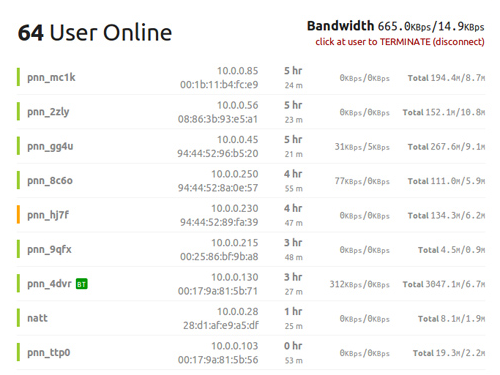Click Total 3047.1M/6.7M for pnn_4dvr
500x375 pixels.
click(444, 284)
